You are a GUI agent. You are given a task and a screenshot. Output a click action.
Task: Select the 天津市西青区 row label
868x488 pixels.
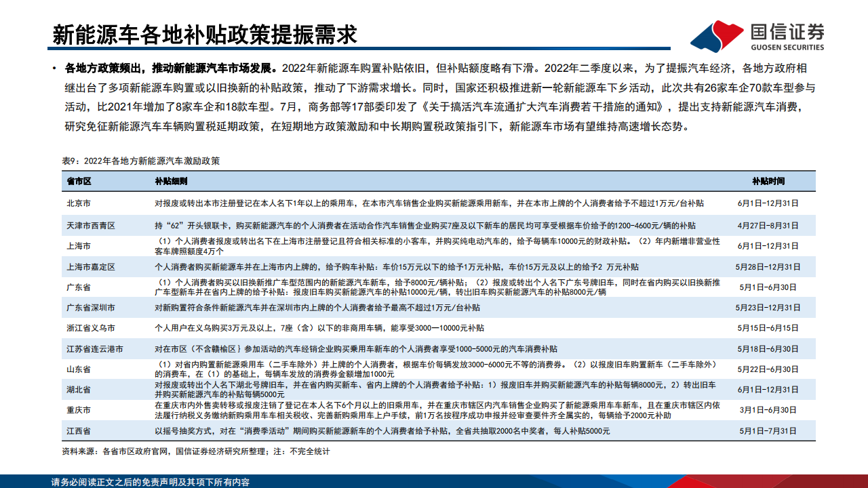pos(91,225)
